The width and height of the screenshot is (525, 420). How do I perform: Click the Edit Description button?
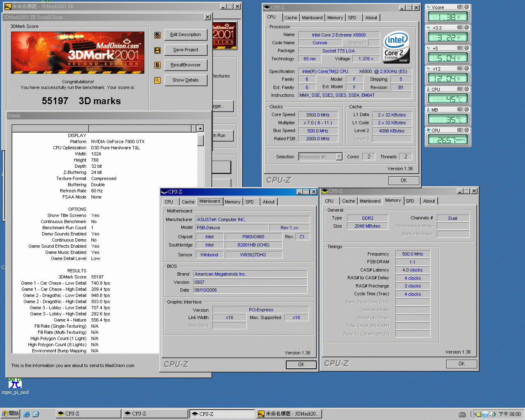tap(186, 35)
